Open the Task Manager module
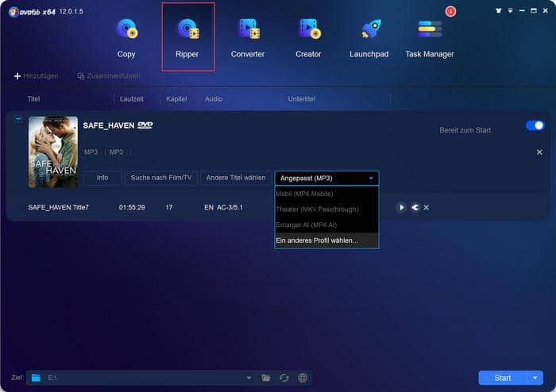This screenshot has height=392, width=556. point(430,37)
